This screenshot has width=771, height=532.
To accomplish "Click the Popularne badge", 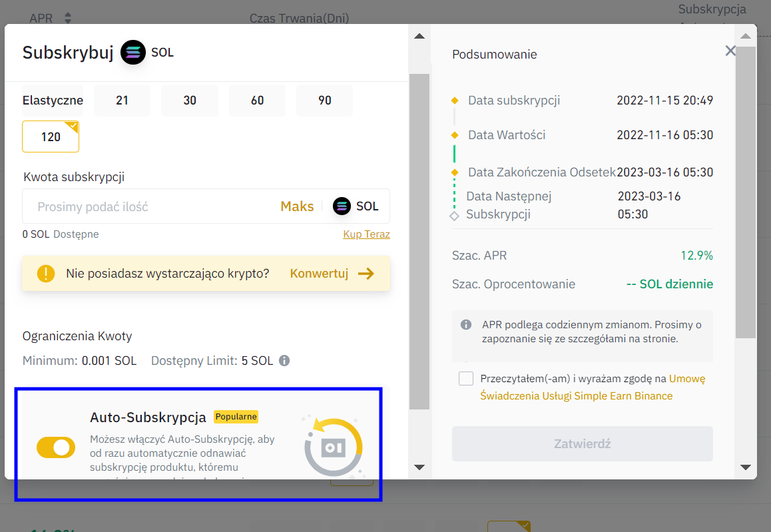I will [236, 417].
